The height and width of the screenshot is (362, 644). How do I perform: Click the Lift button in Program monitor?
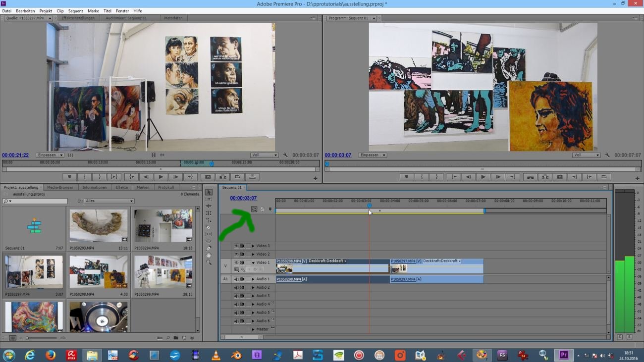pos(530,177)
